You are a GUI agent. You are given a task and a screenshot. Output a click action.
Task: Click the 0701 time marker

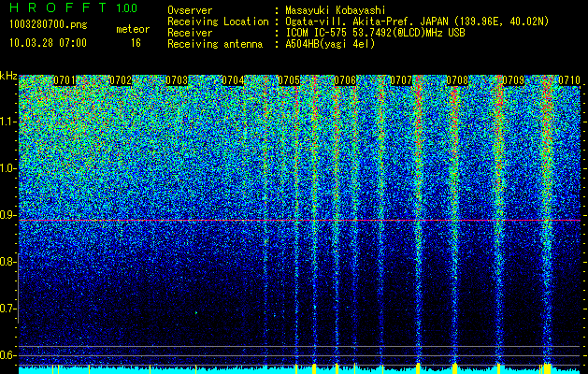point(65,80)
